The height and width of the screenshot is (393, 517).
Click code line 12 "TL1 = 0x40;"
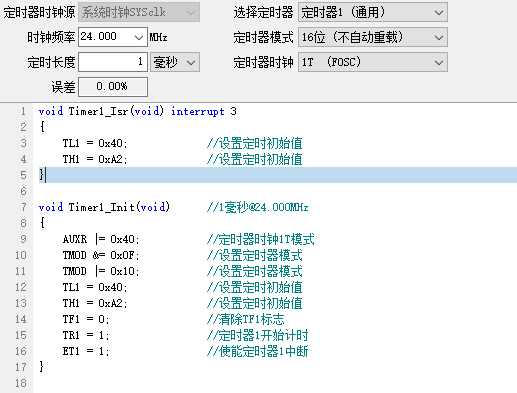95,287
